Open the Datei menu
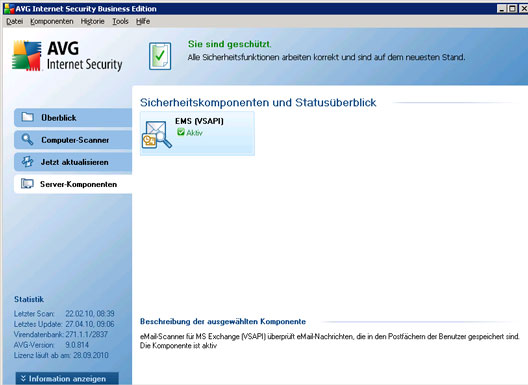528x385 pixels. tap(14, 22)
